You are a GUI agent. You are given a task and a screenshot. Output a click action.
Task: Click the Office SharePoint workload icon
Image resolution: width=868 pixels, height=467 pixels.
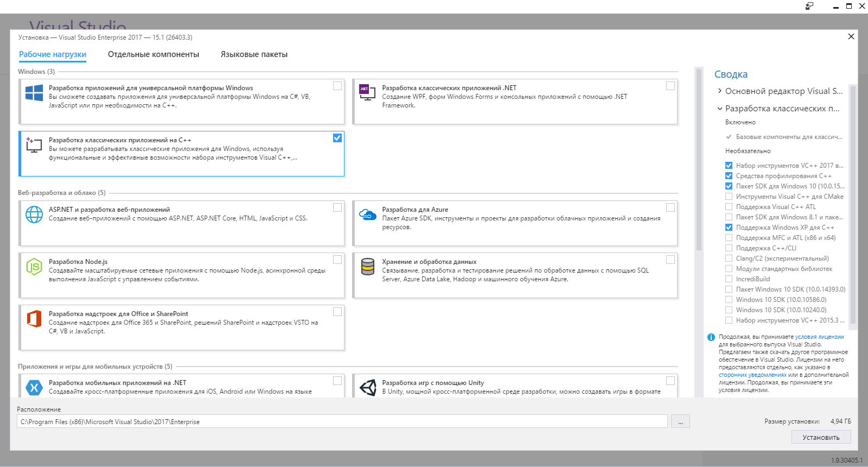[34, 319]
